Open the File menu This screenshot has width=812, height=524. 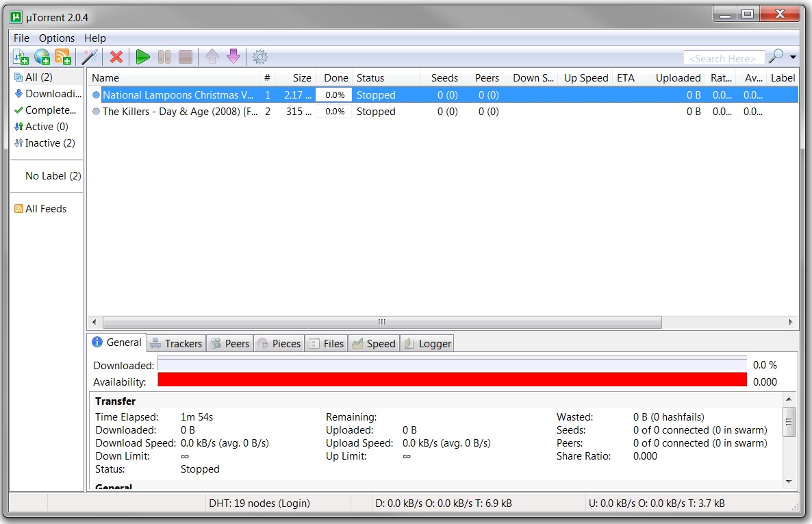pos(21,38)
